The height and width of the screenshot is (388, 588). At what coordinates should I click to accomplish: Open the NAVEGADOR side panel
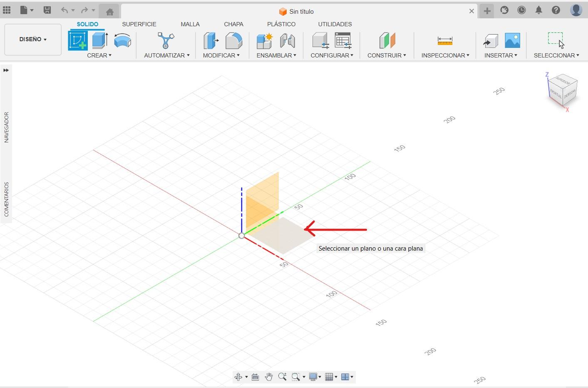pyautogui.click(x=6, y=127)
